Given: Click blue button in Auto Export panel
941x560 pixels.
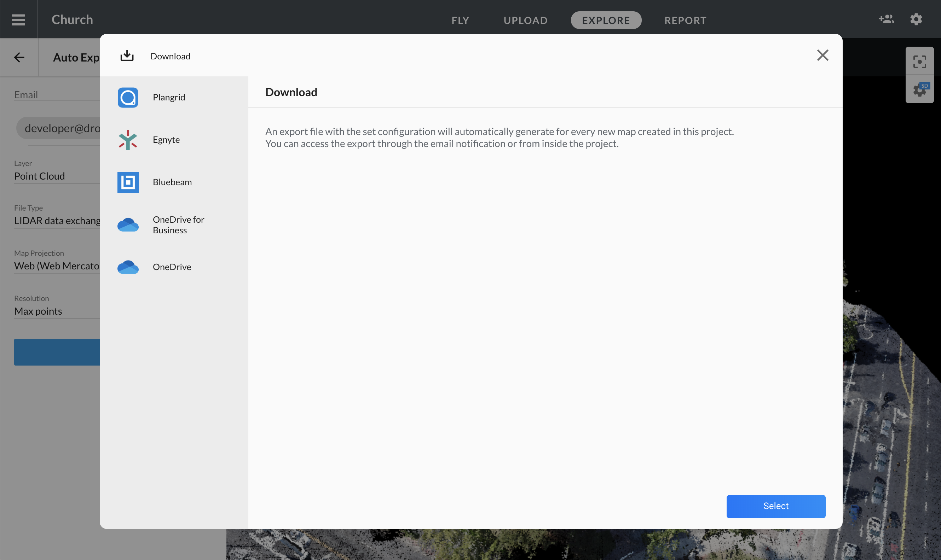Looking at the screenshot, I should (x=57, y=352).
